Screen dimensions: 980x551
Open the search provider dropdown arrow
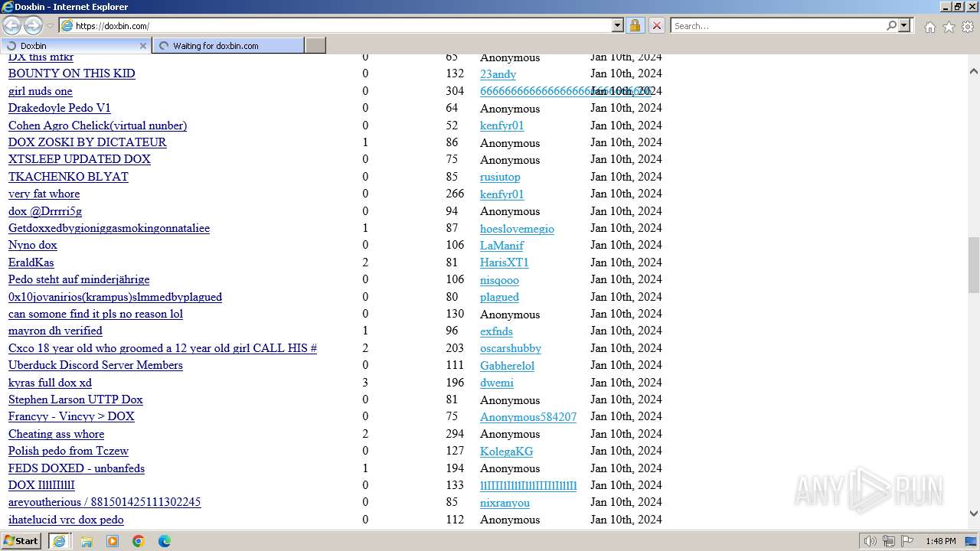(904, 26)
